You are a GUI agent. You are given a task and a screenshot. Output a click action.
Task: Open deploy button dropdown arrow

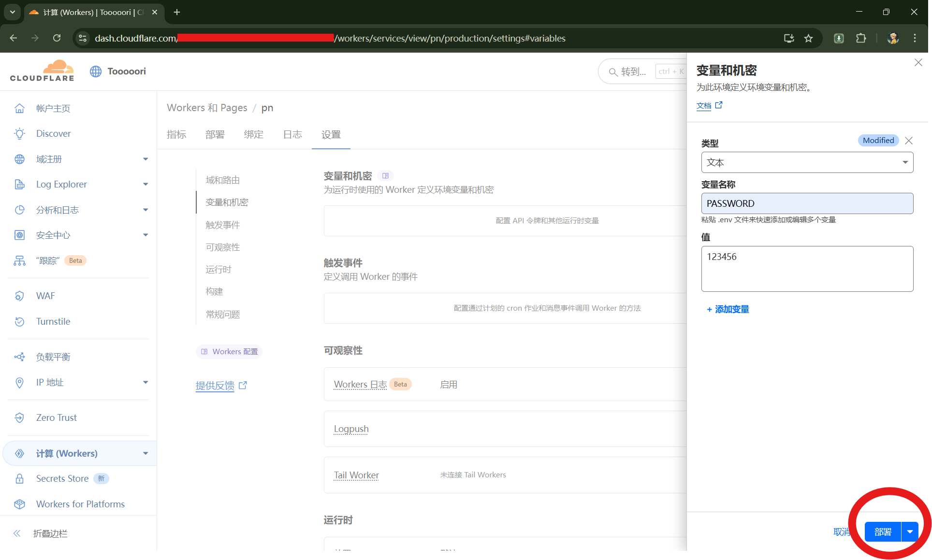point(910,531)
